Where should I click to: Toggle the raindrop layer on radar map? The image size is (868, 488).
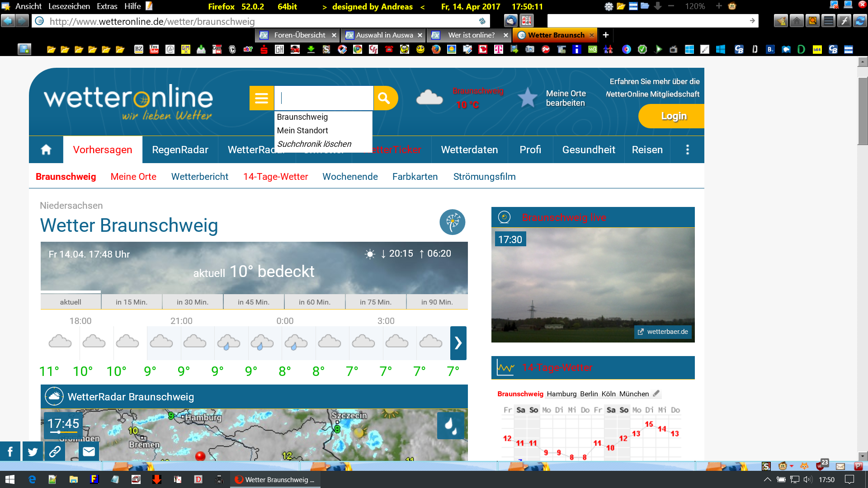pyautogui.click(x=450, y=425)
